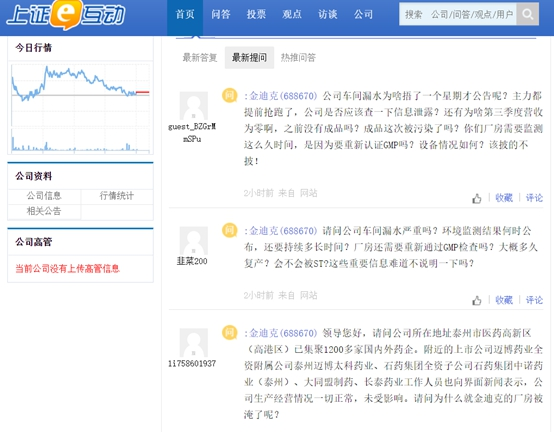Switch to the 最新答复 tab
The image size is (554, 432).
(200, 58)
